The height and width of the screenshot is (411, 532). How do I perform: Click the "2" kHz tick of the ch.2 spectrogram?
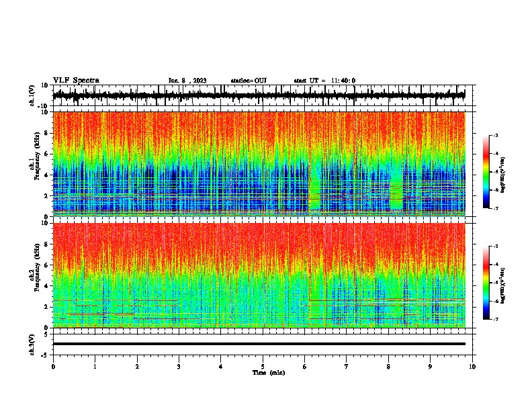[x=46, y=307]
